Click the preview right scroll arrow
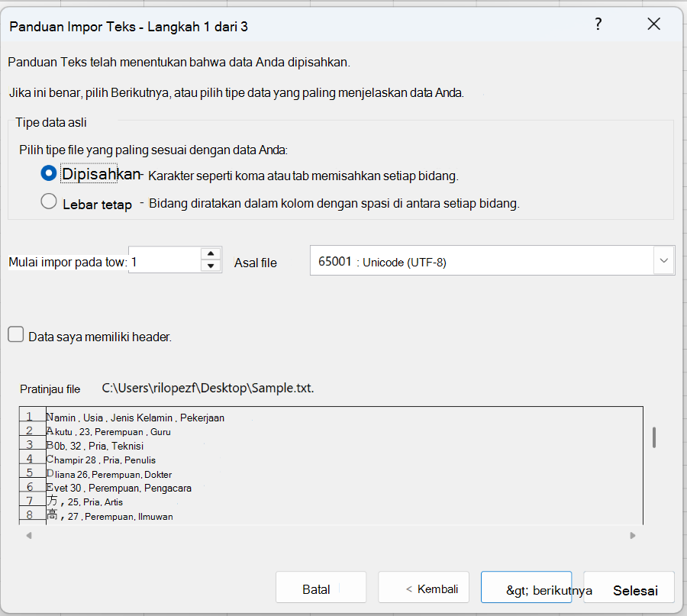 point(632,535)
